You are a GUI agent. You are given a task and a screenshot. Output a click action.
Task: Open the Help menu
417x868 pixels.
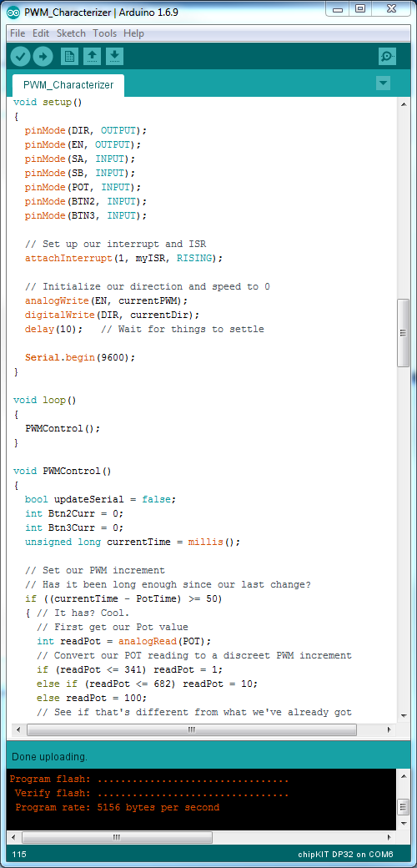point(133,33)
